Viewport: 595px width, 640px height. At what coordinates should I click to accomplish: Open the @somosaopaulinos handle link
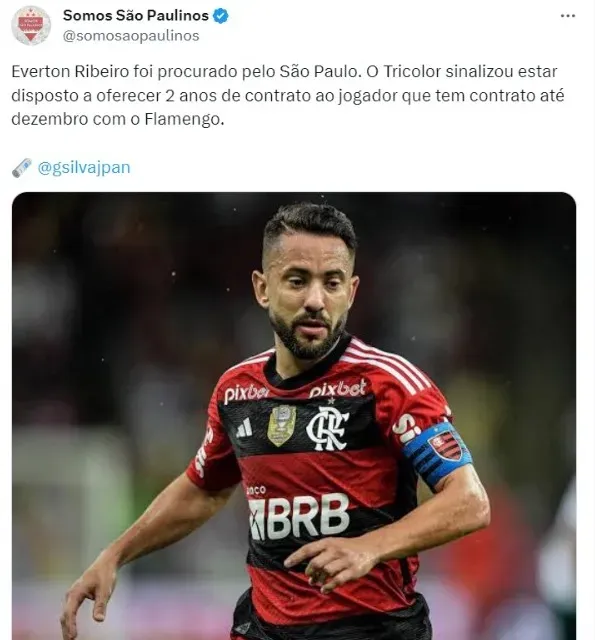pos(131,36)
